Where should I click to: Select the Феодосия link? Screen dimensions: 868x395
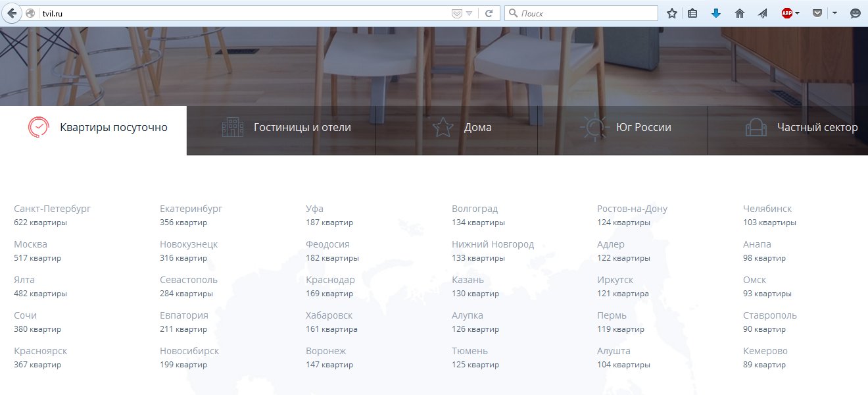click(327, 244)
